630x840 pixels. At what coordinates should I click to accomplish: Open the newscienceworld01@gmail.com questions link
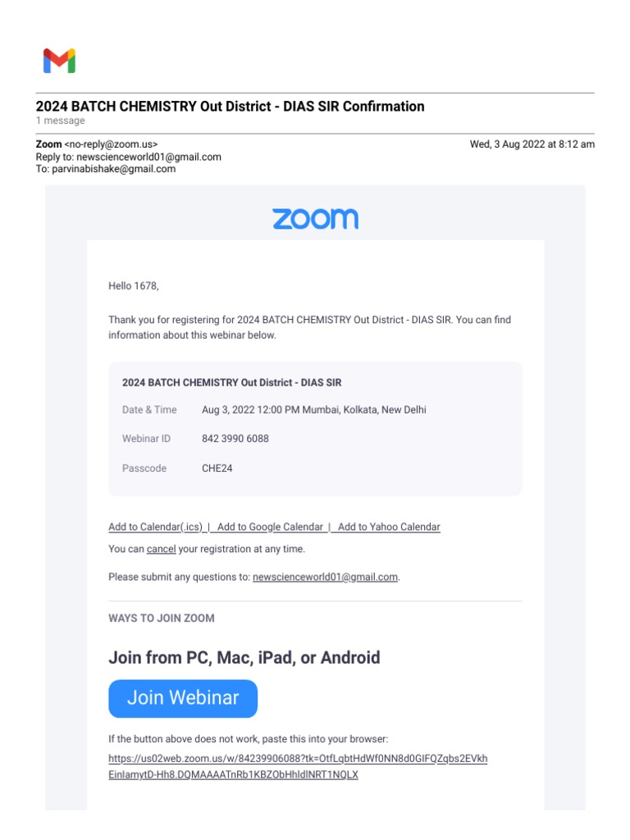(x=325, y=577)
